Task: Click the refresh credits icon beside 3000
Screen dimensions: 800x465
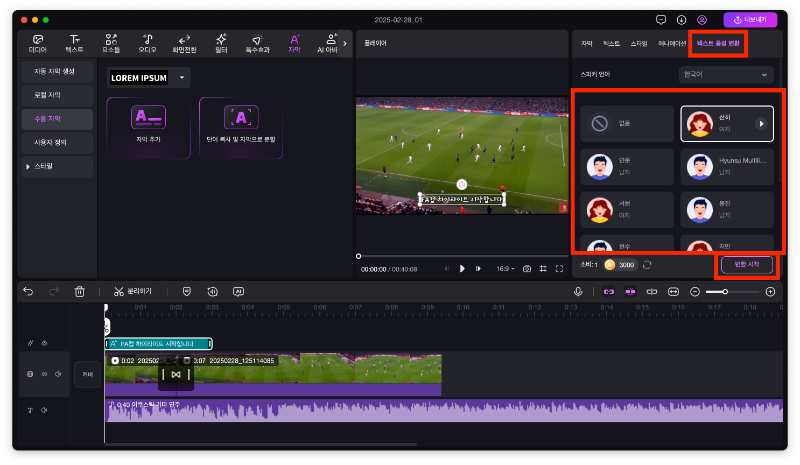Action: (x=647, y=264)
